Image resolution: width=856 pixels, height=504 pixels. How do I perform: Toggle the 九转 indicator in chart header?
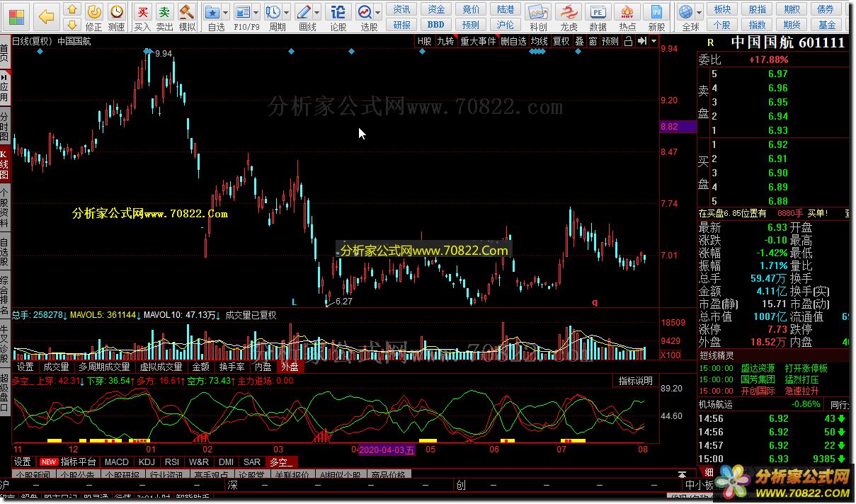[x=445, y=41]
